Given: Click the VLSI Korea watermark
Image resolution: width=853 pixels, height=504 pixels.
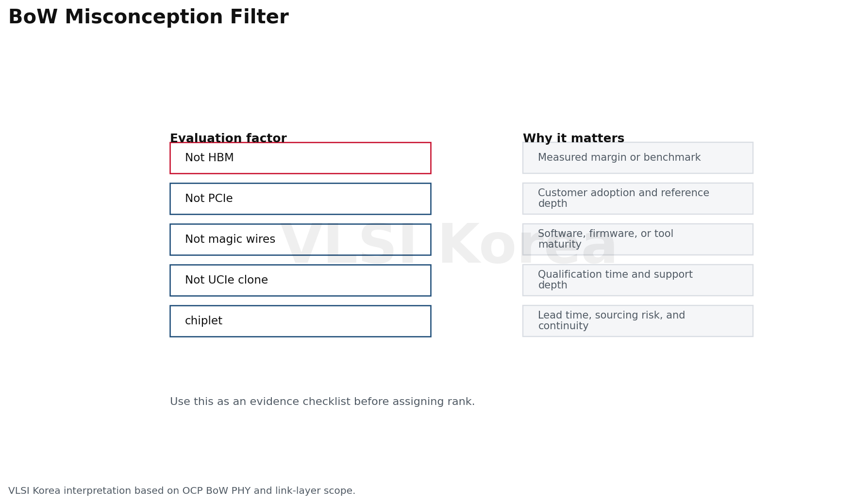Looking at the screenshot, I should pos(448,245).
